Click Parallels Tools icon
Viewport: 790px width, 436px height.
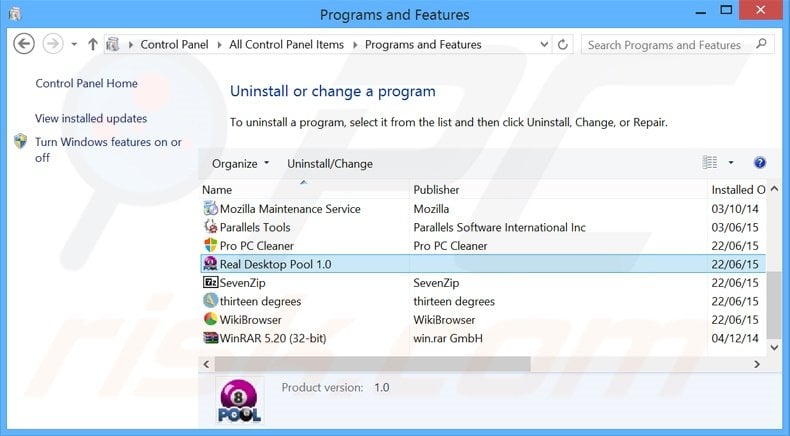pos(211,227)
